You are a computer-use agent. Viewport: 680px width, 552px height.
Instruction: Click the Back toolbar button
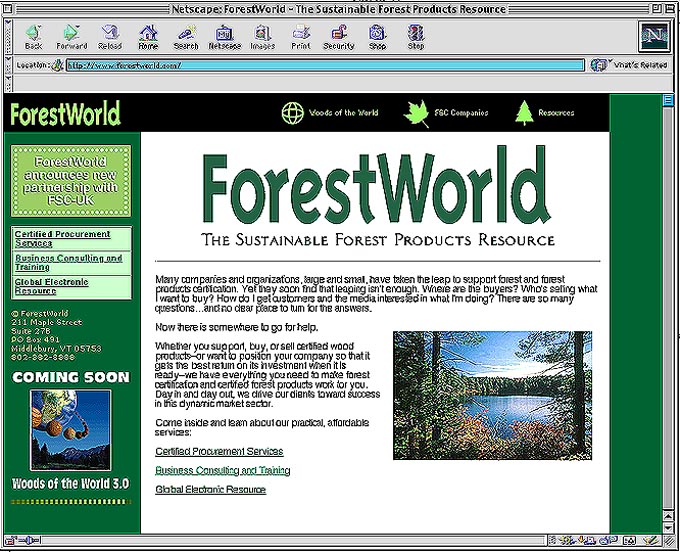(33, 37)
